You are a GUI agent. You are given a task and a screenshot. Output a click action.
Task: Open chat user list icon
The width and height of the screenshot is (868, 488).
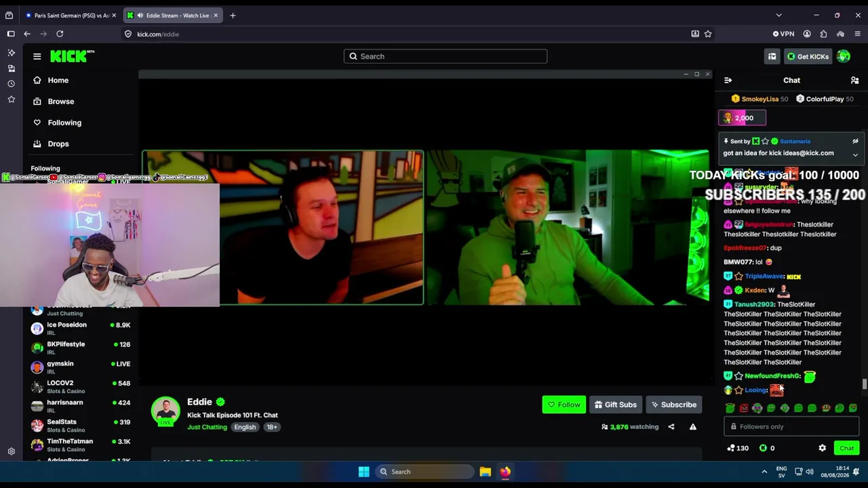(854, 80)
